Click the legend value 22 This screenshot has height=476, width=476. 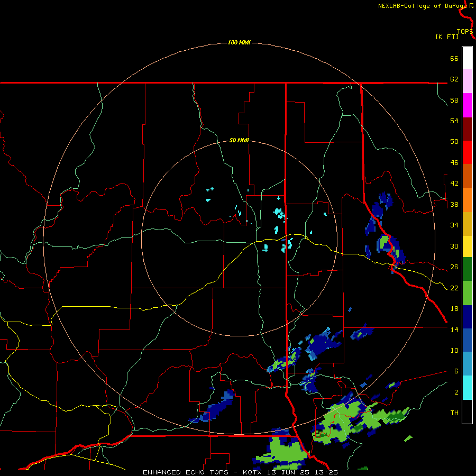454,288
